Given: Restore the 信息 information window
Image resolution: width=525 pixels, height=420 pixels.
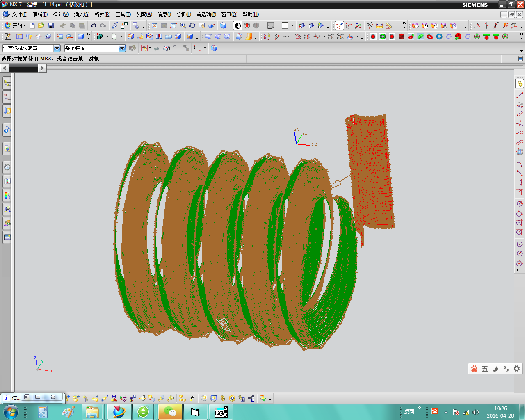Looking at the screenshot, I should pos(27,397).
